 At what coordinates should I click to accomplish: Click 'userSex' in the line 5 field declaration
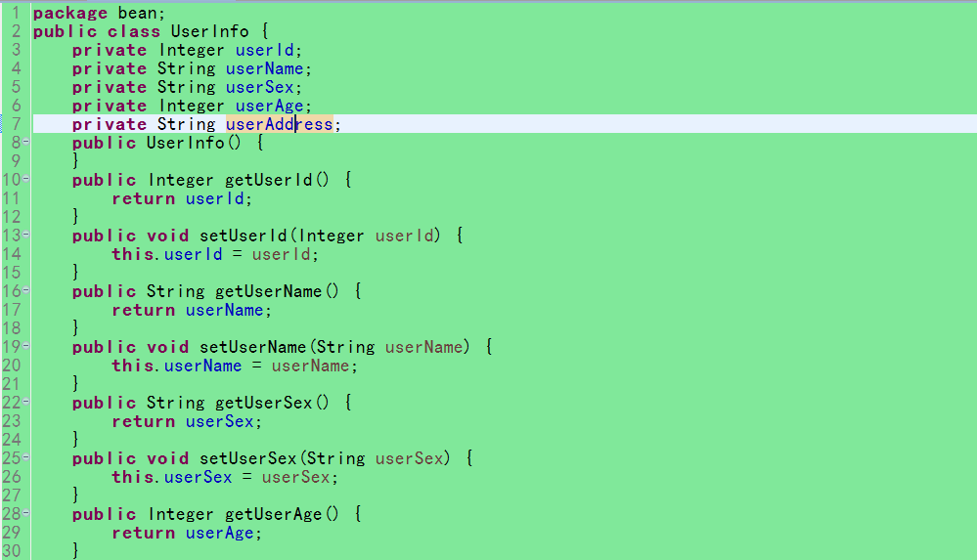[x=259, y=87]
